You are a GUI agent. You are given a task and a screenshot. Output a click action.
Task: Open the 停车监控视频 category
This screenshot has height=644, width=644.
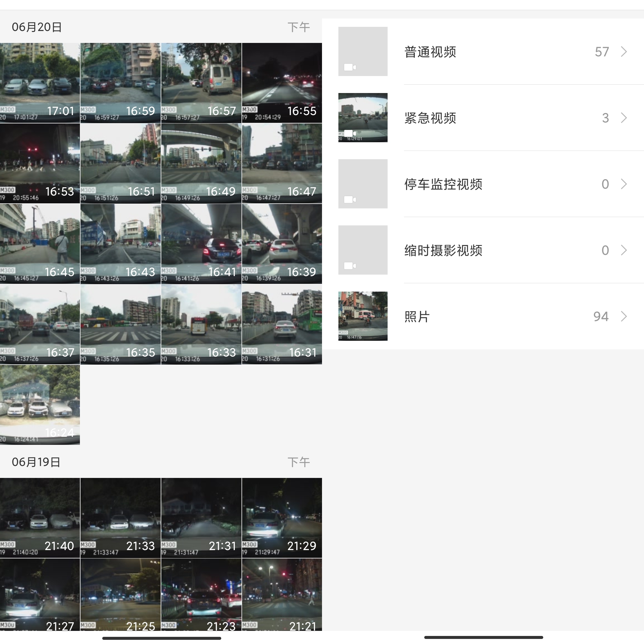tap(443, 184)
